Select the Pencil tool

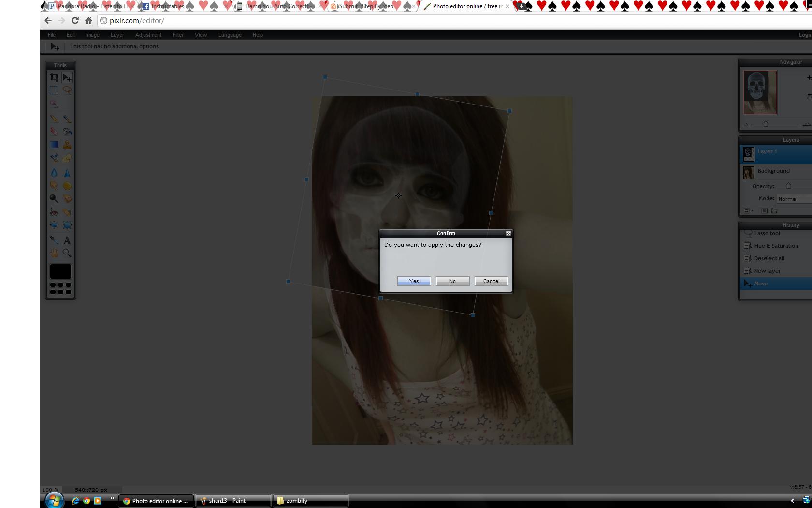click(54, 119)
